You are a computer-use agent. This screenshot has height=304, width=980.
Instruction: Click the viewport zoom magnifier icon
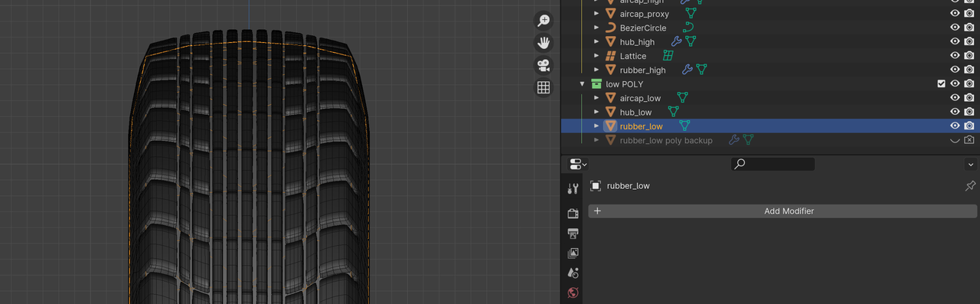point(544,21)
